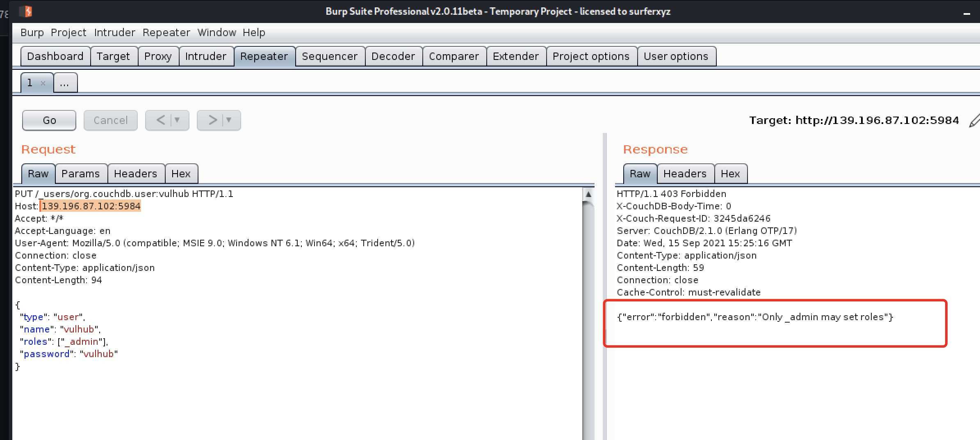
Task: Click the response Content-Length: 59 header
Action: (x=661, y=268)
